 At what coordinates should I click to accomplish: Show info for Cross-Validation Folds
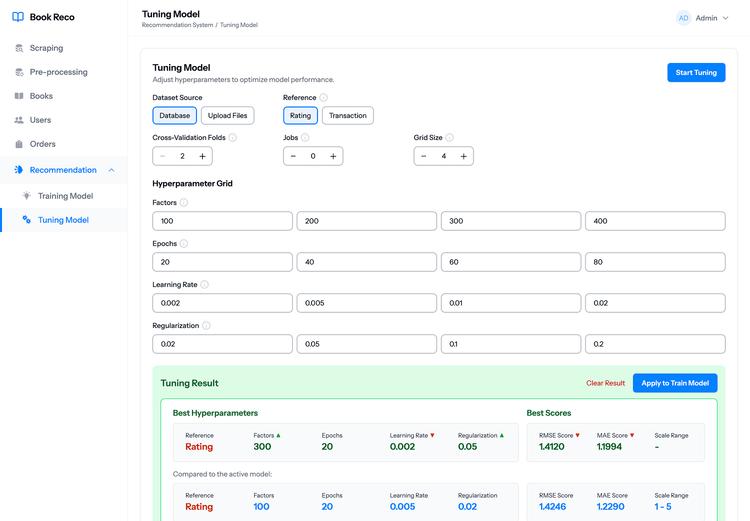point(232,137)
